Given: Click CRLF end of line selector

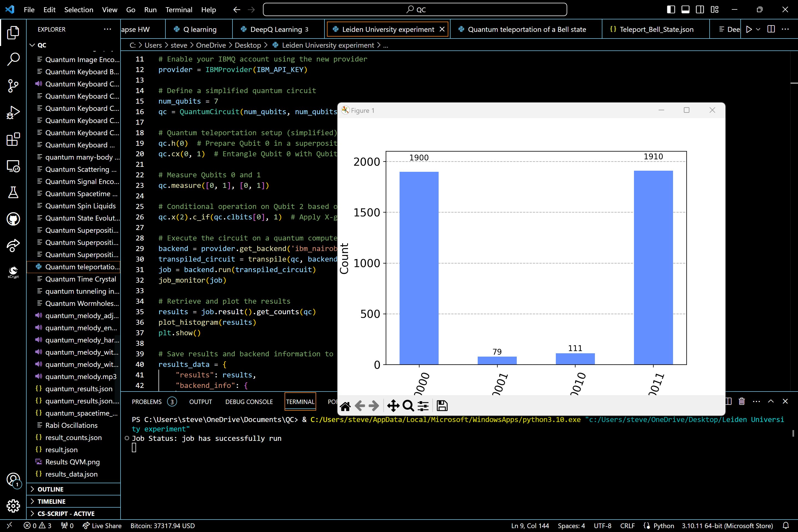Looking at the screenshot, I should click(627, 526).
